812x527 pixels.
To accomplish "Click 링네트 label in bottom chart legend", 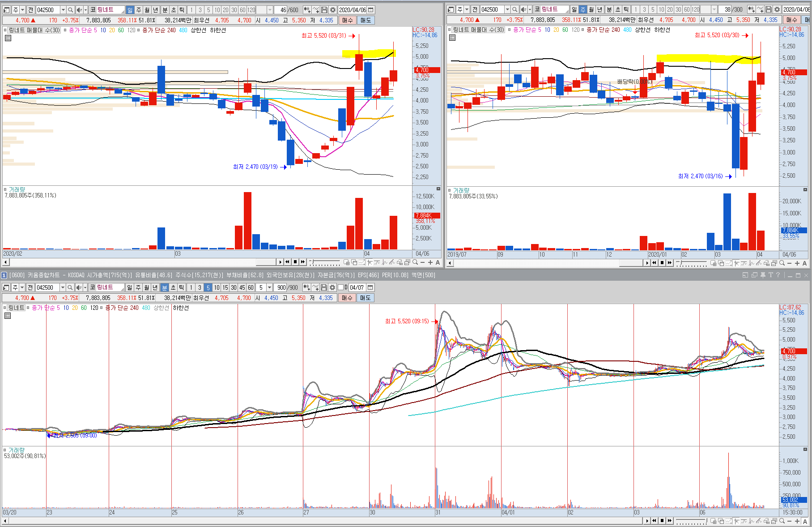I will pyautogui.click(x=17, y=308).
